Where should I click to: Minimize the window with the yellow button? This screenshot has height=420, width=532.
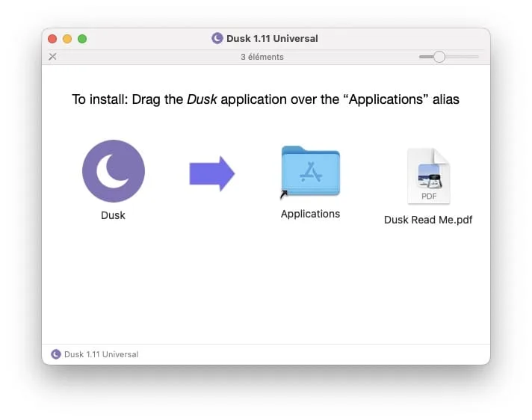click(x=67, y=39)
